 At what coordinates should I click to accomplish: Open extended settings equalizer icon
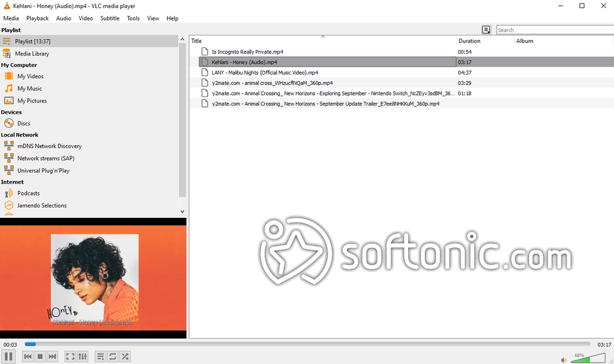coord(82,357)
